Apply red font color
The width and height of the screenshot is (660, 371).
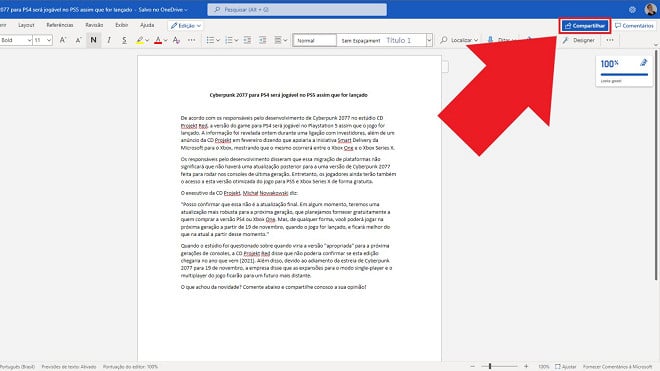click(x=158, y=40)
